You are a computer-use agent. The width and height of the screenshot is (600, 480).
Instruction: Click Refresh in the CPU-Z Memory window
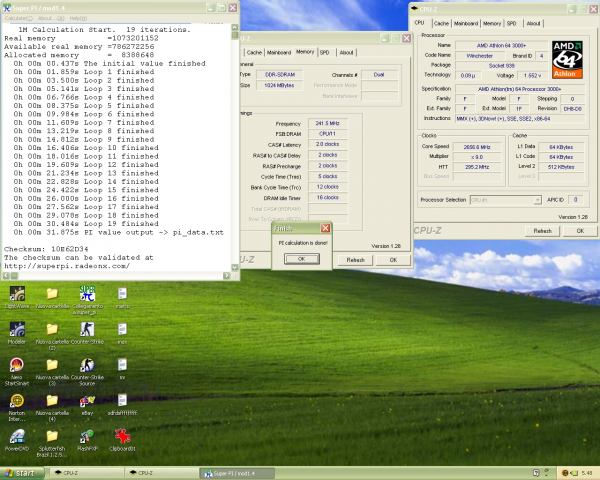355,260
